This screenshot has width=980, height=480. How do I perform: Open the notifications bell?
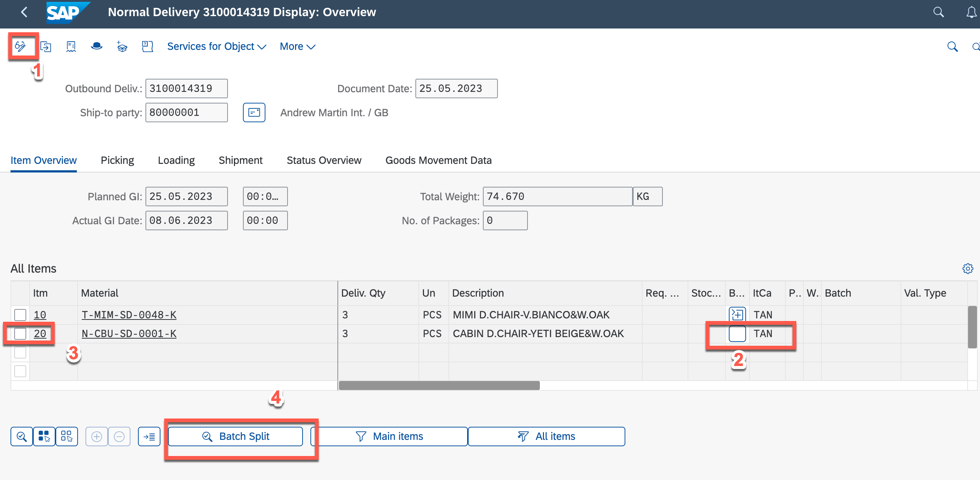click(971, 12)
